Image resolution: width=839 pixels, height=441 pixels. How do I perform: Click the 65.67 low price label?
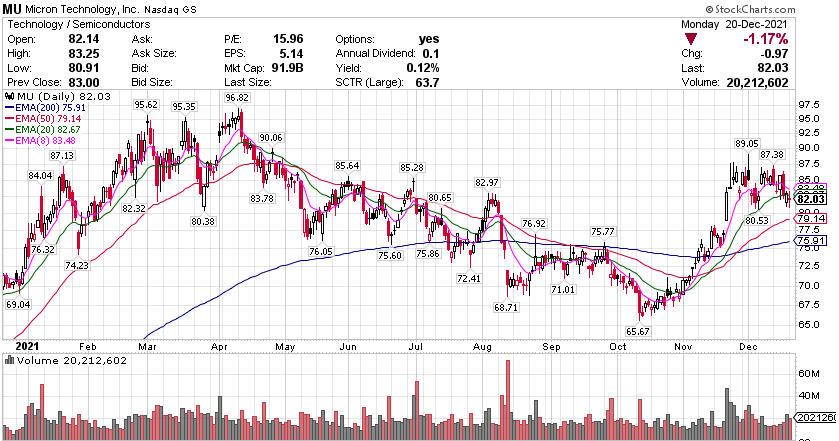[x=637, y=331]
